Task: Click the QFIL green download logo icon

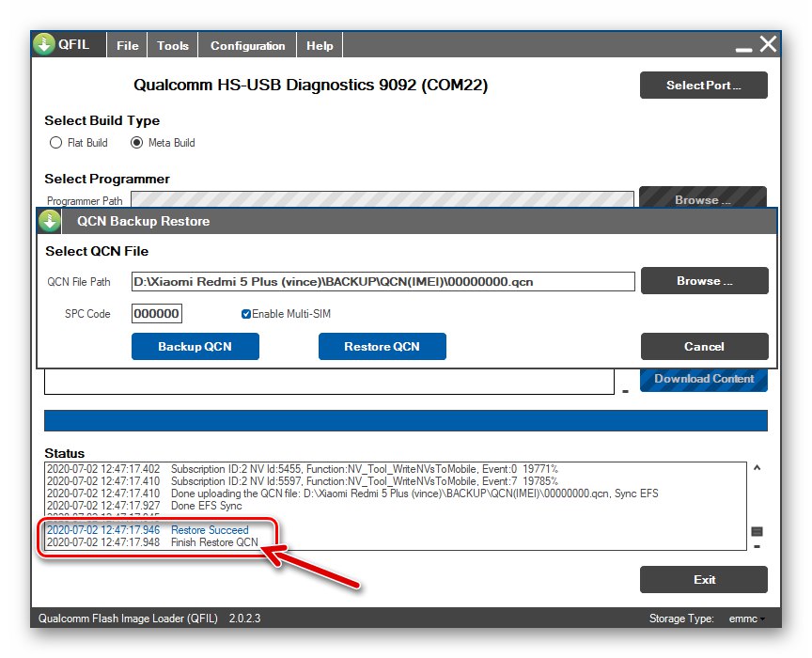Action: 44,44
